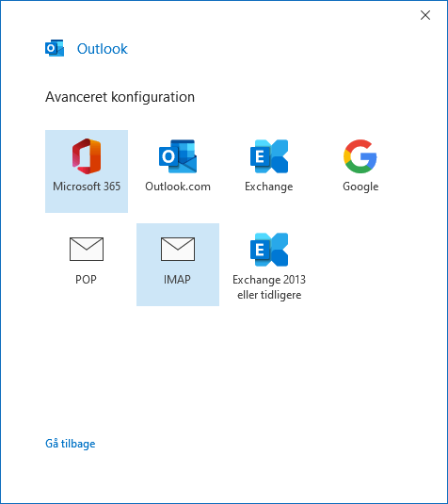The height and width of the screenshot is (504, 448).
Task: Click the blue Outlook title text
Action: pos(103,49)
